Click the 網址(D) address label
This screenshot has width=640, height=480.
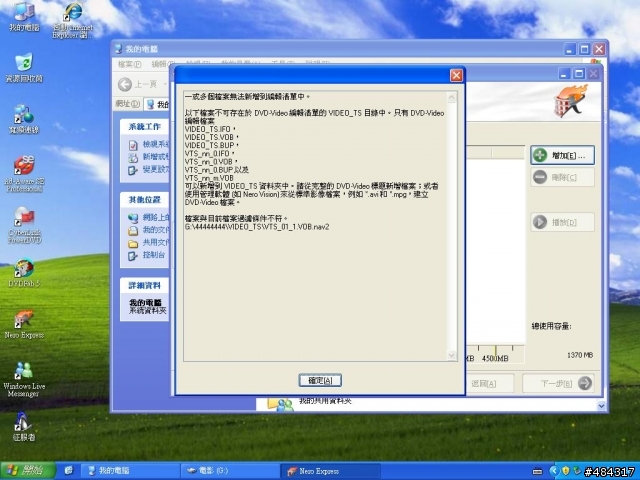click(x=127, y=104)
